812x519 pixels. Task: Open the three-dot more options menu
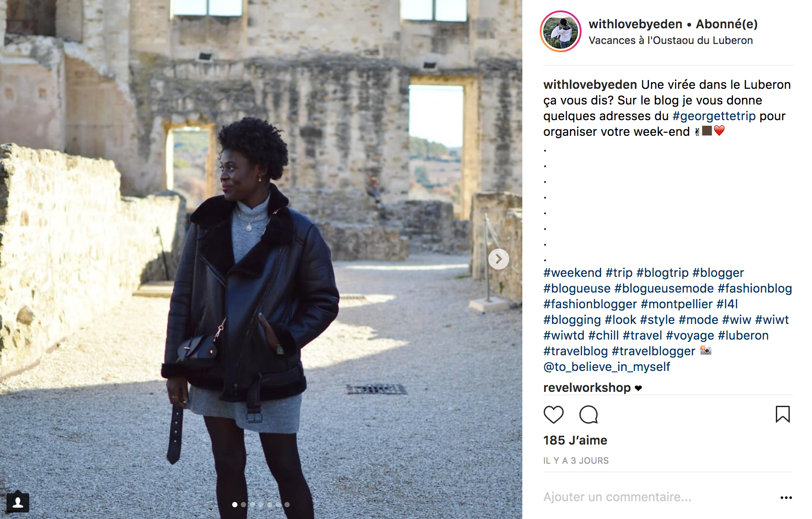[786, 497]
